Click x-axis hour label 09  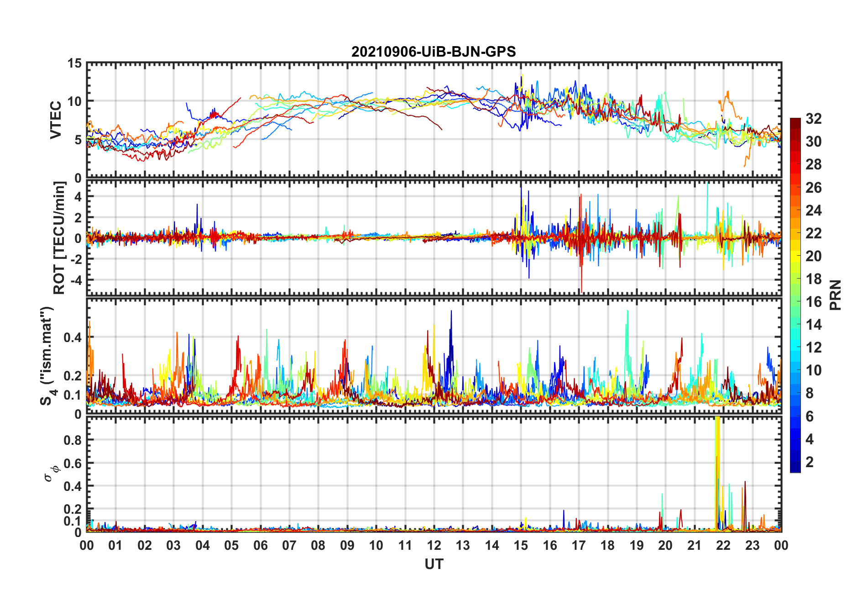tap(347, 545)
